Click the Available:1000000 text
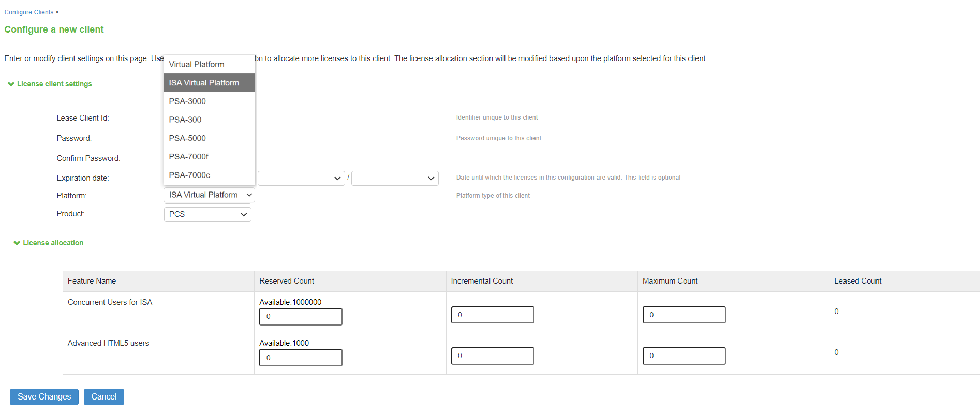980x414 pixels. (x=290, y=302)
